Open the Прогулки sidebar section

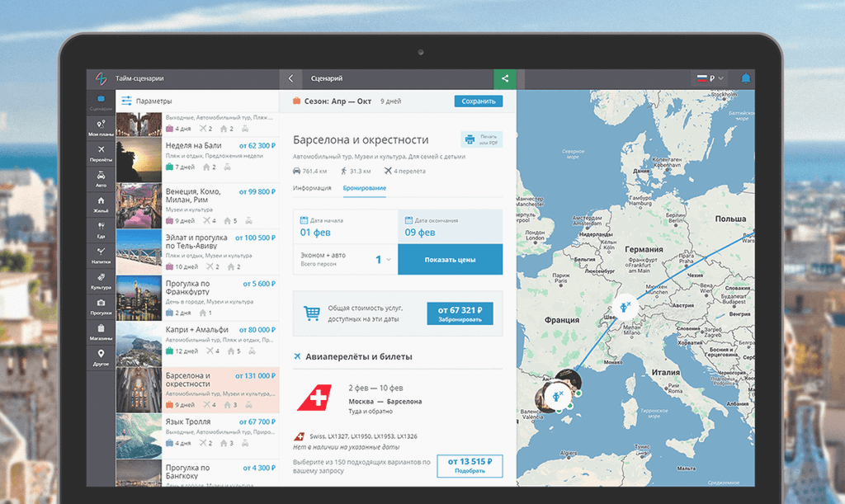101,306
